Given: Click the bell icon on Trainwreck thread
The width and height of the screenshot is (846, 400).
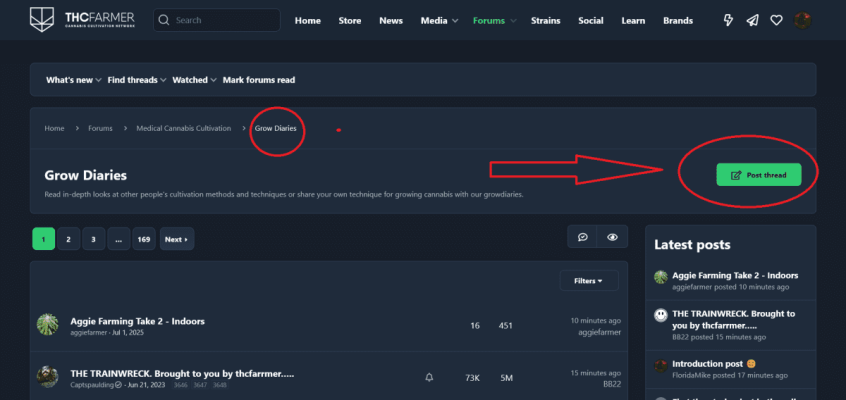Looking at the screenshot, I should pyautogui.click(x=429, y=378).
